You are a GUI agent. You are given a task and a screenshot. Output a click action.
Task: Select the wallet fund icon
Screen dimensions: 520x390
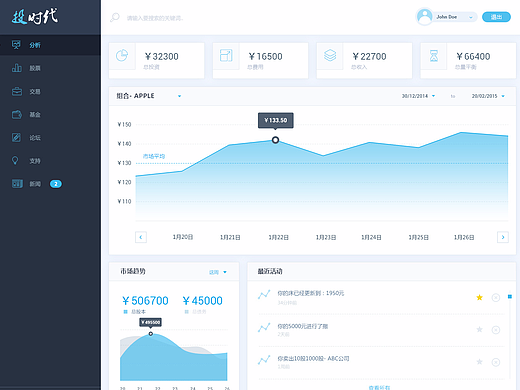click(x=17, y=115)
